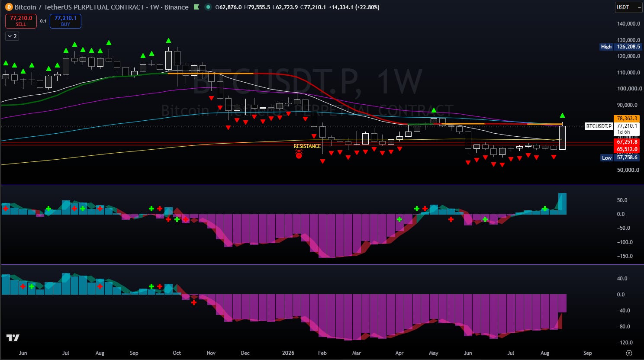644x360 pixels.
Task: Click the TradingView logo
Action: pyautogui.click(x=13, y=337)
